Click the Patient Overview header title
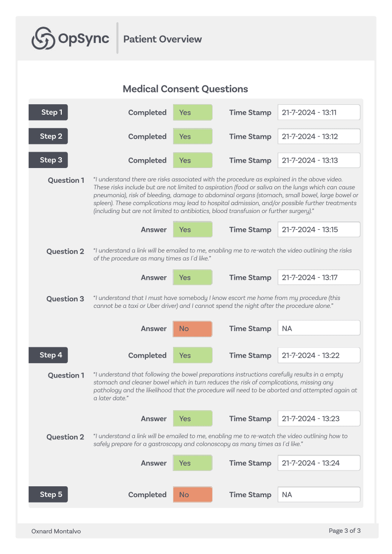Image resolution: width=392 pixels, height=554 pixels. point(163,39)
